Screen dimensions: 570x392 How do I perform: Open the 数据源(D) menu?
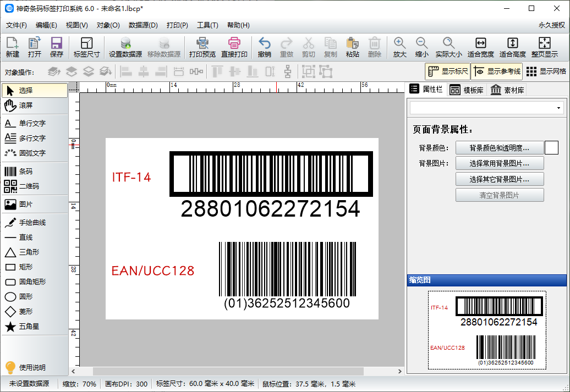coord(143,25)
